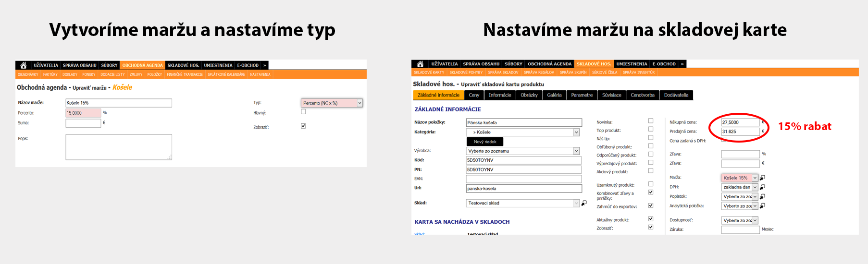Image resolution: width=868 pixels, height=264 pixels.
Task: Enable the Hlavný checkbox for the margin
Action: click(303, 112)
